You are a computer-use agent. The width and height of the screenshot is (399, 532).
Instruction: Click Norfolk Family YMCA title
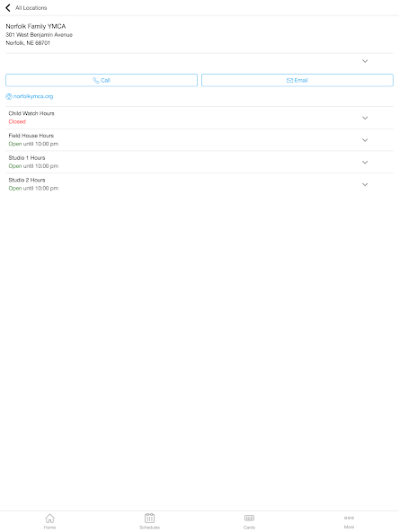tap(36, 26)
